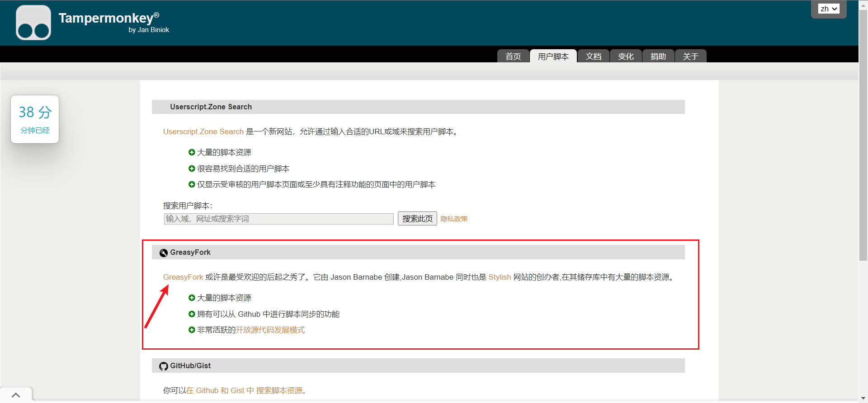Open the GreasyFork hyperlink in description
Screen dimensions: 868x403
tap(183, 277)
